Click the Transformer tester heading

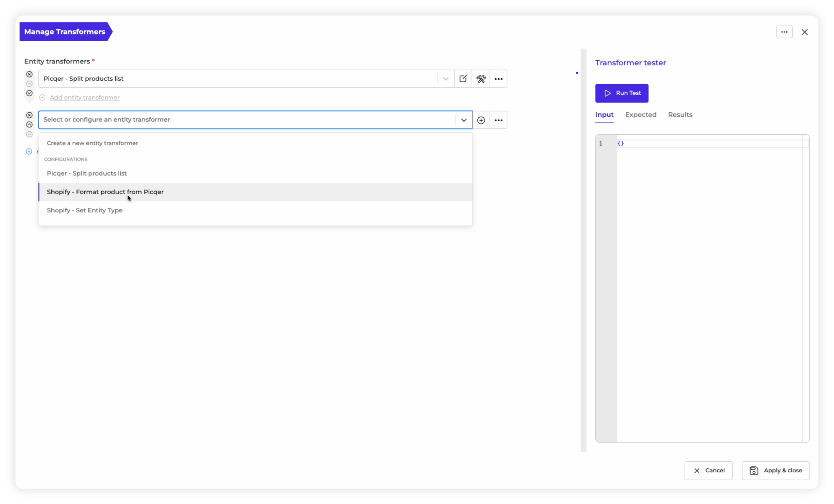630,63
